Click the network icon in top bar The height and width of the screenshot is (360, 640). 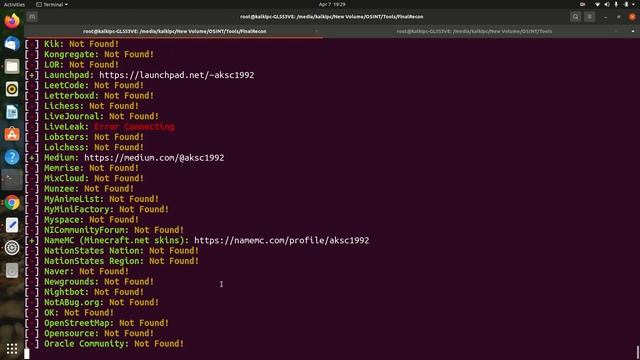(x=598, y=4)
